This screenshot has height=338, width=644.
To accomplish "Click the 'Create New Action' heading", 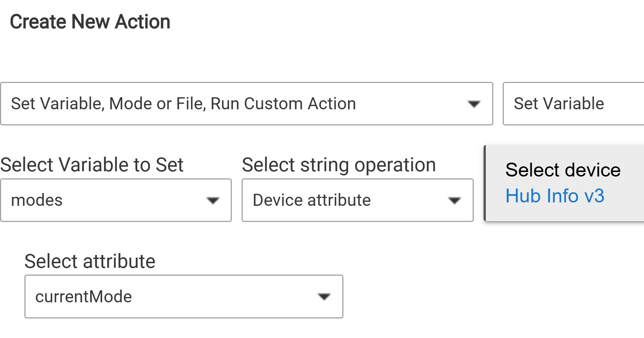I will (x=90, y=22).
